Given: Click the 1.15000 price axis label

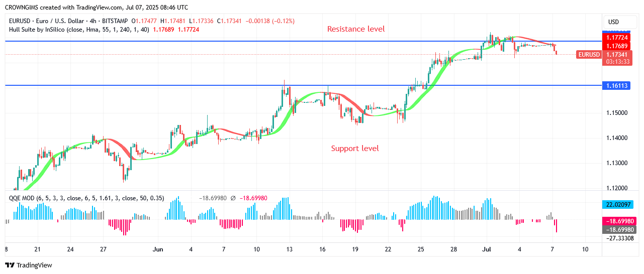Looking at the screenshot, I should point(616,113).
